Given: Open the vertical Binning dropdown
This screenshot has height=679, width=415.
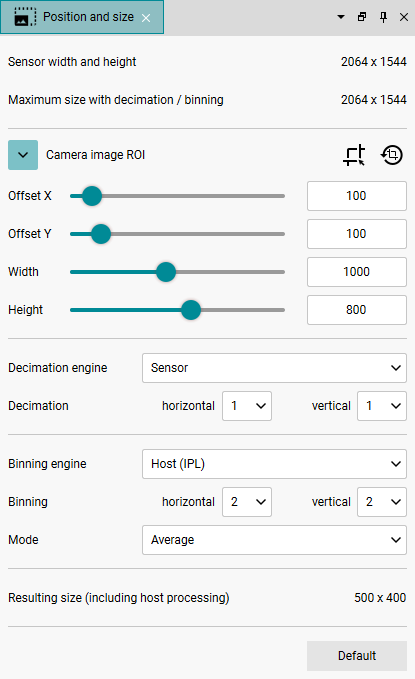Looking at the screenshot, I should coord(382,502).
